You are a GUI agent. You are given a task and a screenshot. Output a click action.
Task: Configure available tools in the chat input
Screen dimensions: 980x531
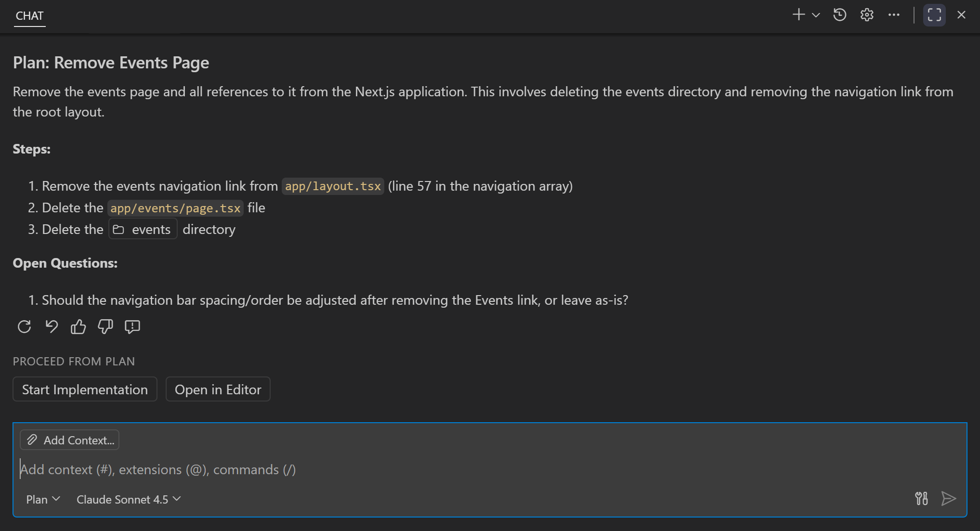click(x=921, y=499)
